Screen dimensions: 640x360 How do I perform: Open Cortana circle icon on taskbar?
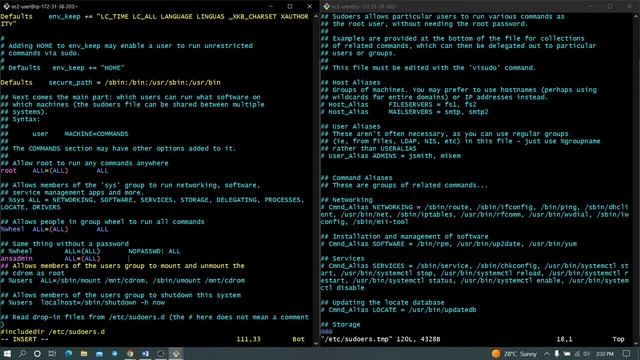click(37, 353)
